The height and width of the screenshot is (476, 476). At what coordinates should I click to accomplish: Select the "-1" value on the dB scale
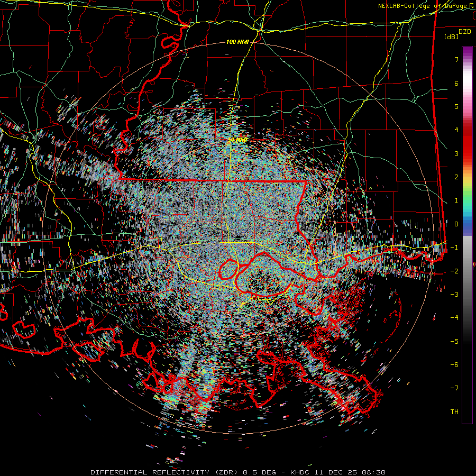(454, 248)
